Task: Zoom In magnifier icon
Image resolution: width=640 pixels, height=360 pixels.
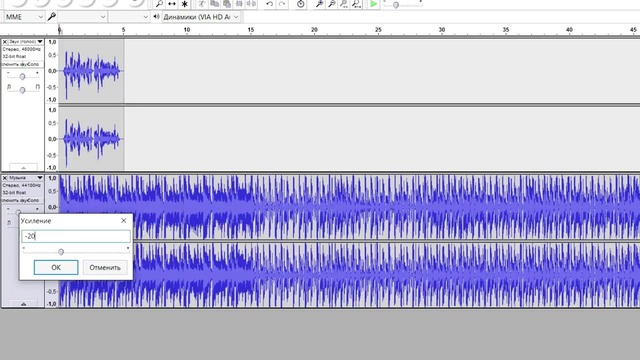Action: click(x=319, y=4)
